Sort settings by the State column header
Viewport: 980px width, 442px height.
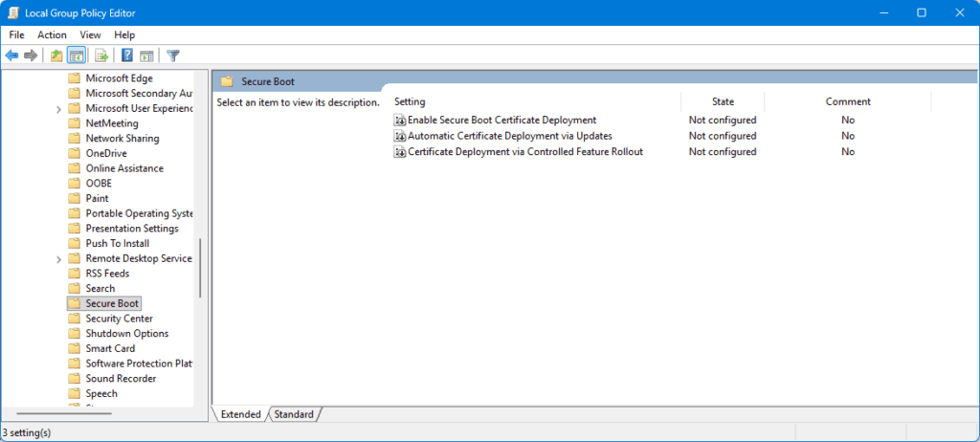point(723,101)
